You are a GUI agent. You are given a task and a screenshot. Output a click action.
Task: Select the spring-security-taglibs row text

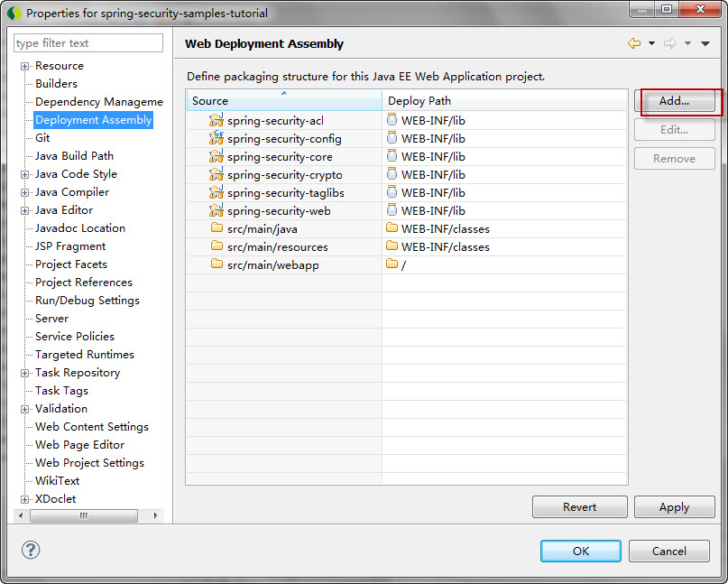click(286, 193)
